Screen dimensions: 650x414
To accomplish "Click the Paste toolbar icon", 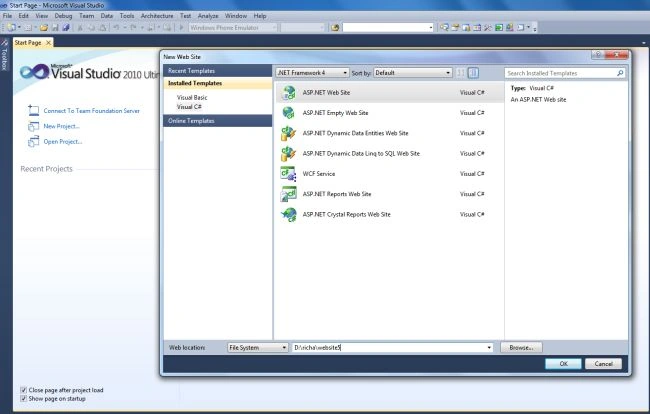I will click(102, 28).
